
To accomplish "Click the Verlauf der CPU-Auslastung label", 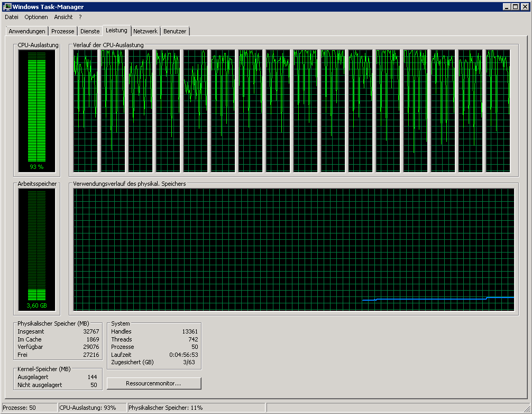I will click(x=108, y=45).
